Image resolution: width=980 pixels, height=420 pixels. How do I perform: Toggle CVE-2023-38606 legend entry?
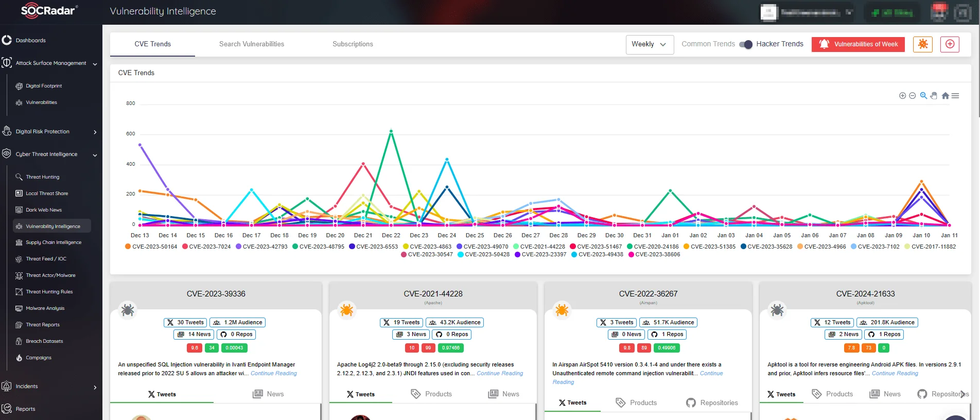[x=654, y=254]
